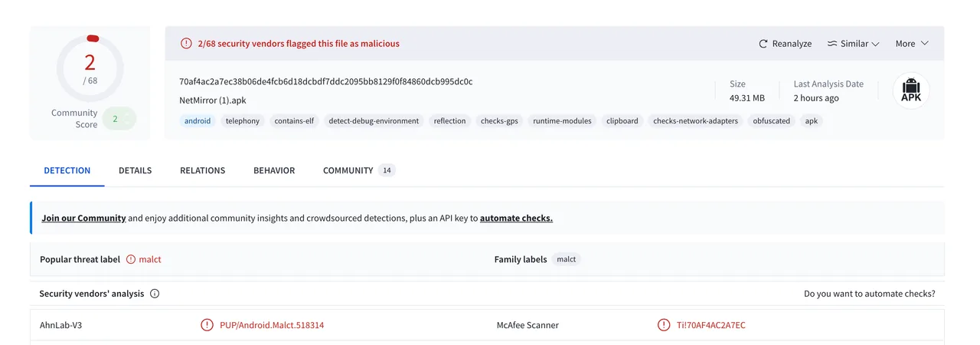Screen dimensions: 980x345
Task: Click the file name NetMirror (1).apk
Action: point(213,100)
